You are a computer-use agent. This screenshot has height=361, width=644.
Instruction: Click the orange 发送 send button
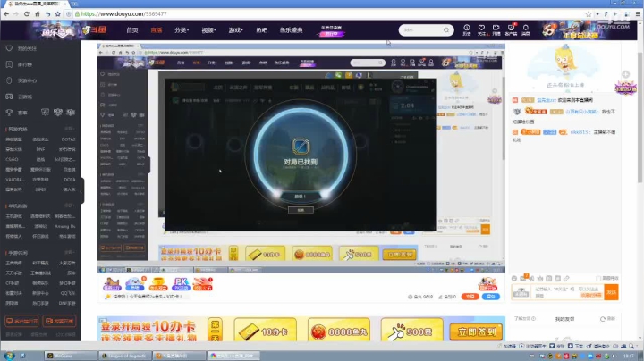(611, 292)
